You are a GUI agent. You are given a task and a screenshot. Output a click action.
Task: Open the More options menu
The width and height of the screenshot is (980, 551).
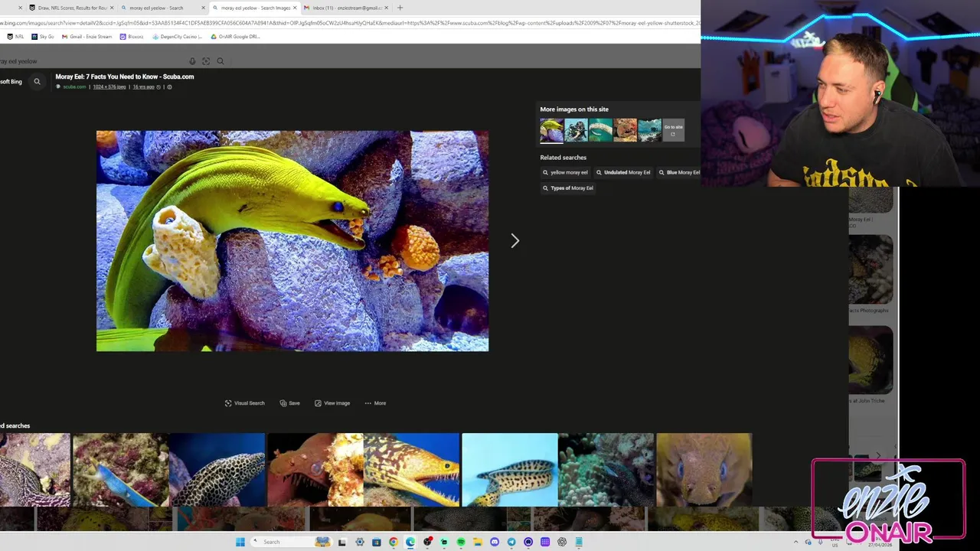click(375, 403)
